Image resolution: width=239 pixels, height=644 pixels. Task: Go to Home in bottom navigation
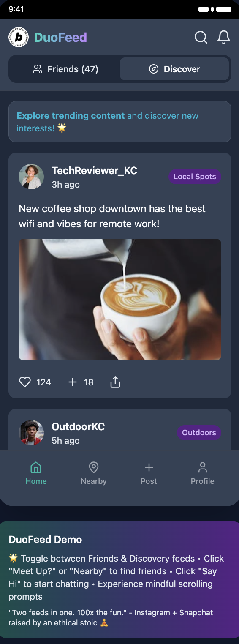36,473
